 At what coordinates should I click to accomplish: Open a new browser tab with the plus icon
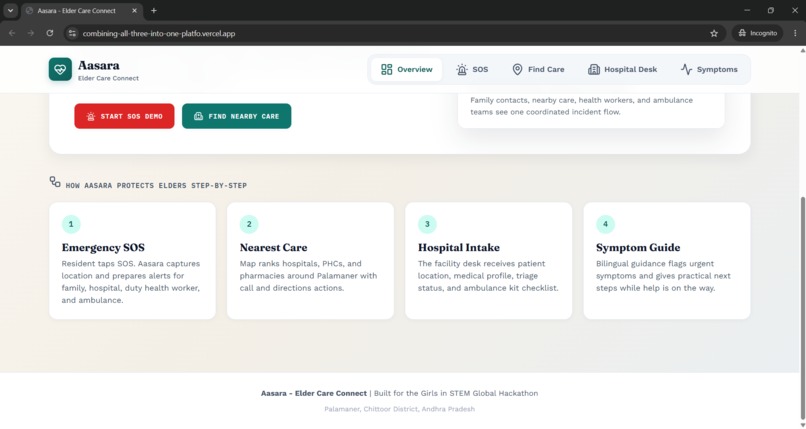(x=154, y=10)
